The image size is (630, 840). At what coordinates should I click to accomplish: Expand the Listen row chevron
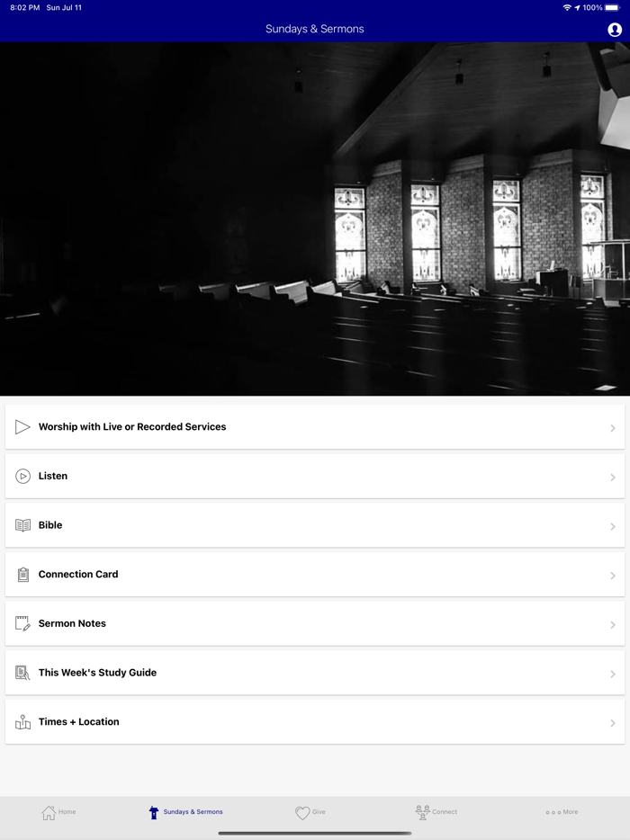[x=612, y=478]
